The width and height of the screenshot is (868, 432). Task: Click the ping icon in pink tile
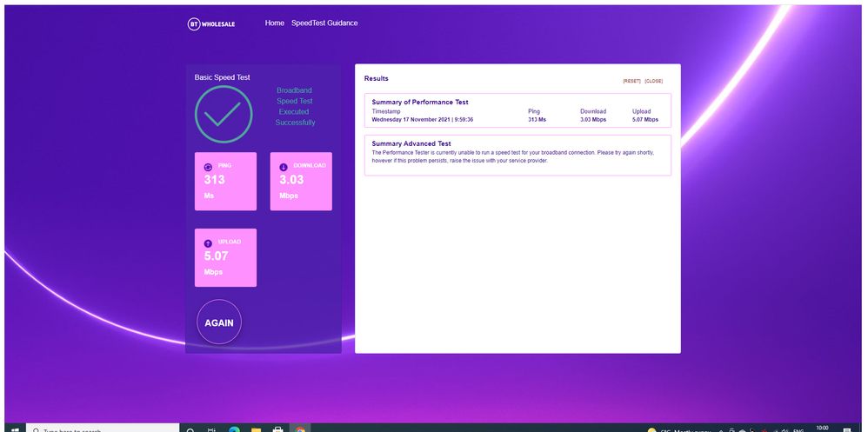208,167
